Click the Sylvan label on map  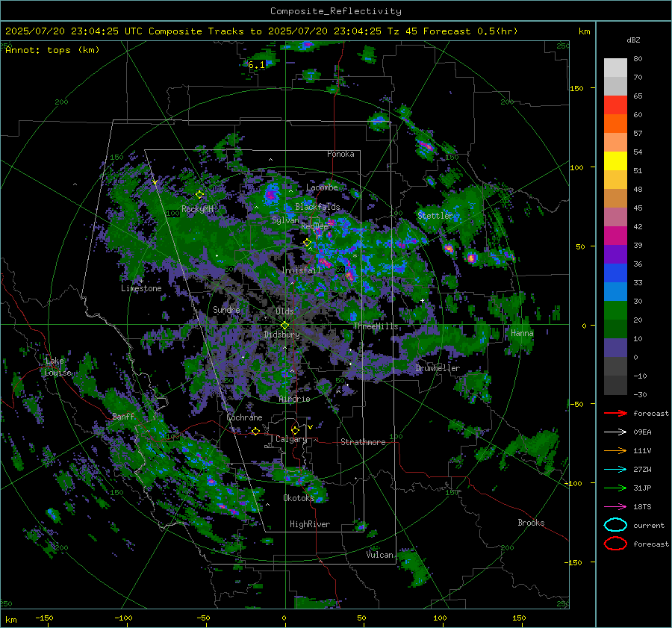[285, 220]
